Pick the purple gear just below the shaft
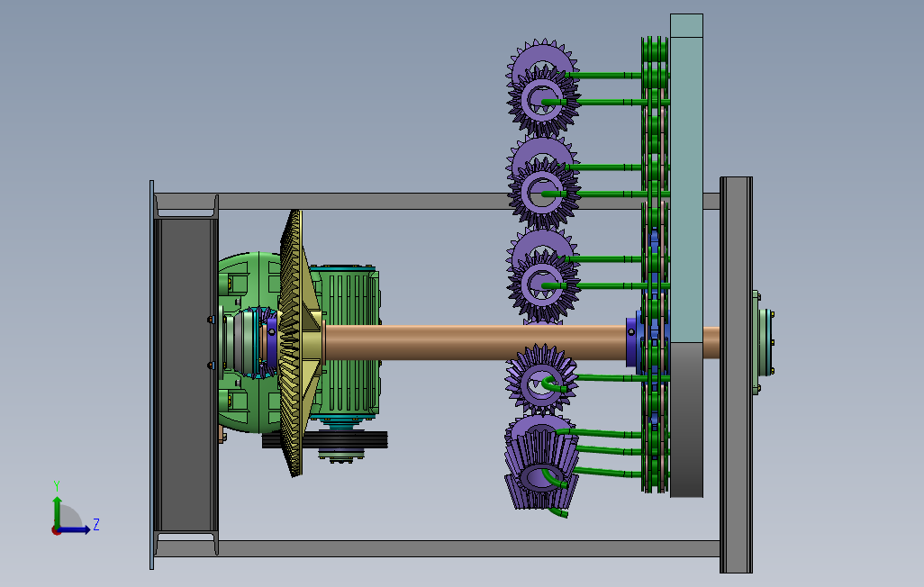This screenshot has width=924, height=587. pyautogui.click(x=541, y=380)
